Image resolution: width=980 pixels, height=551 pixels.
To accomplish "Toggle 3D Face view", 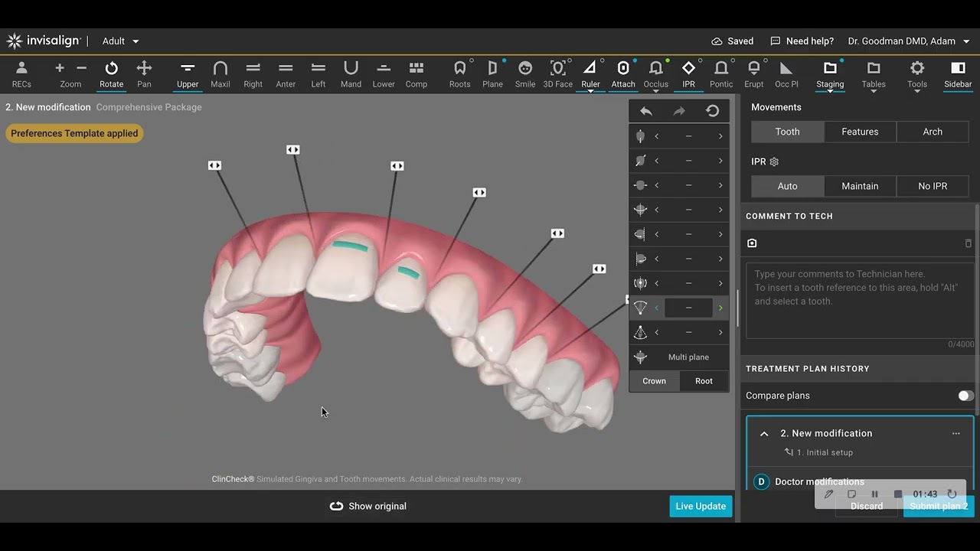I will click(558, 74).
